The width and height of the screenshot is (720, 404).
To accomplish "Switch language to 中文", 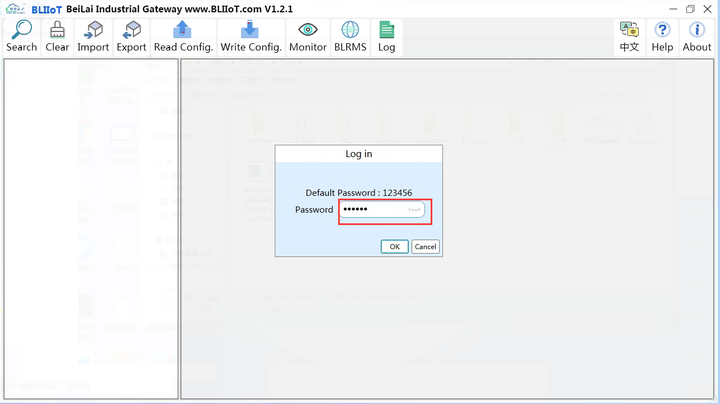I will (629, 37).
